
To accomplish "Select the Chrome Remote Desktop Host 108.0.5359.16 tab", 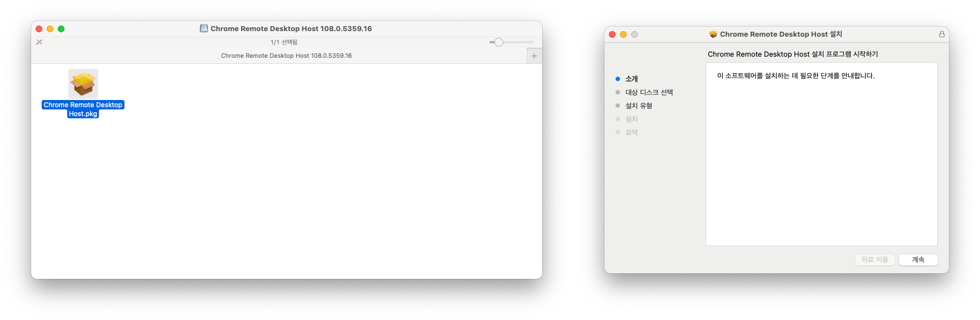I will tap(286, 56).
